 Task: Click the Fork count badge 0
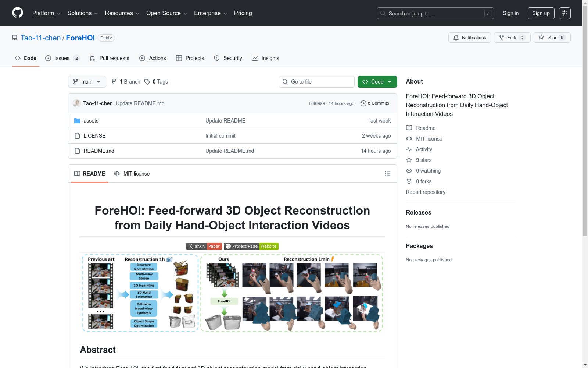click(522, 38)
